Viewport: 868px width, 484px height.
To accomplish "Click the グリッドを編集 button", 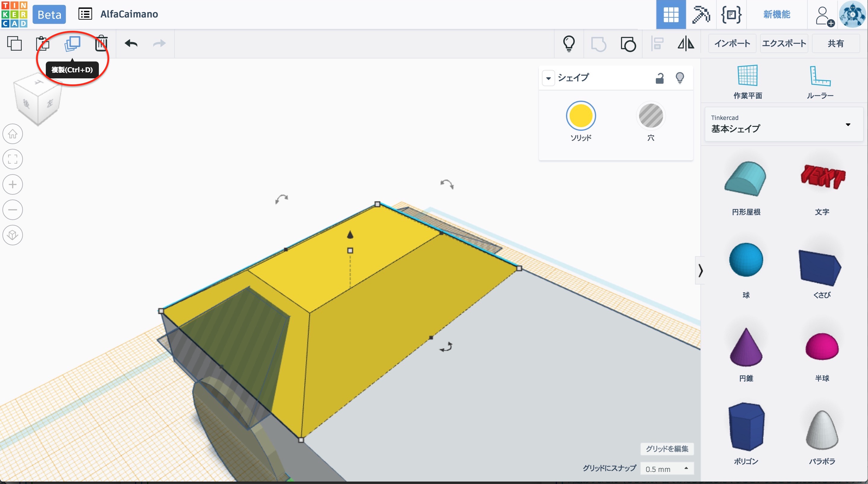I will click(667, 449).
